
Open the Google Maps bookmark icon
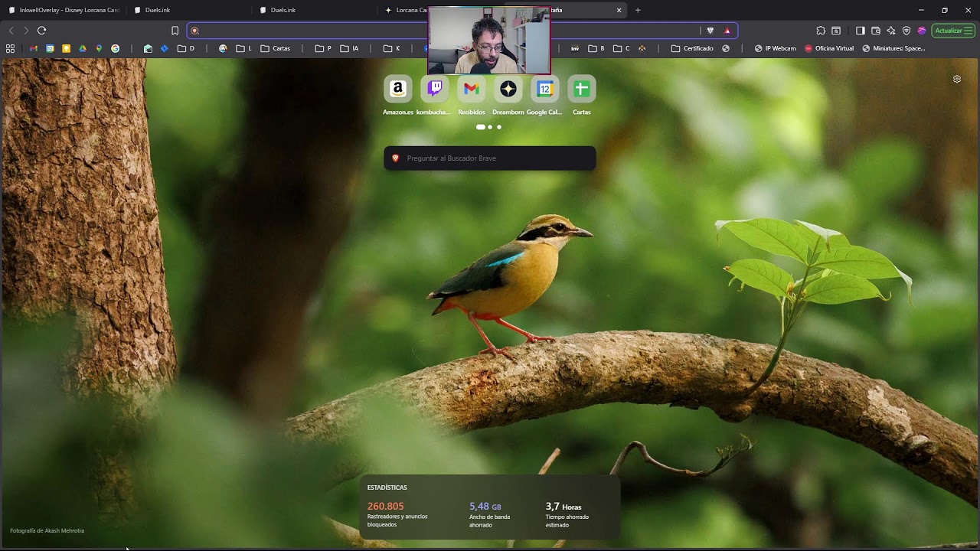point(99,48)
